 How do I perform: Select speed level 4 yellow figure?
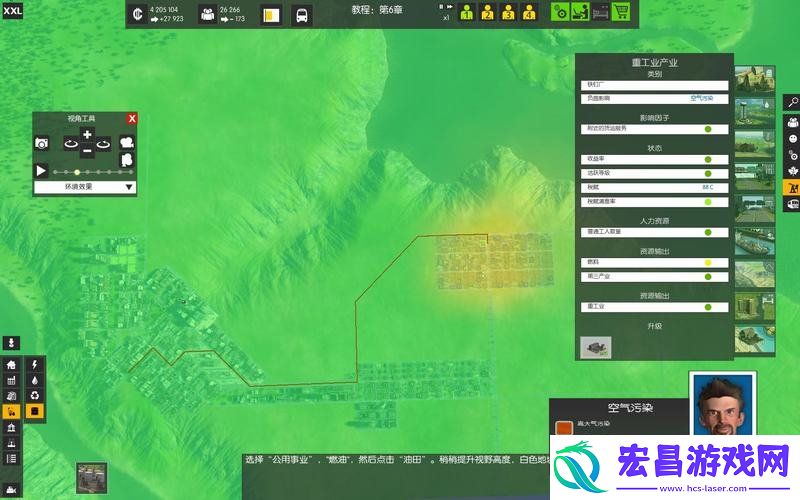(529, 12)
